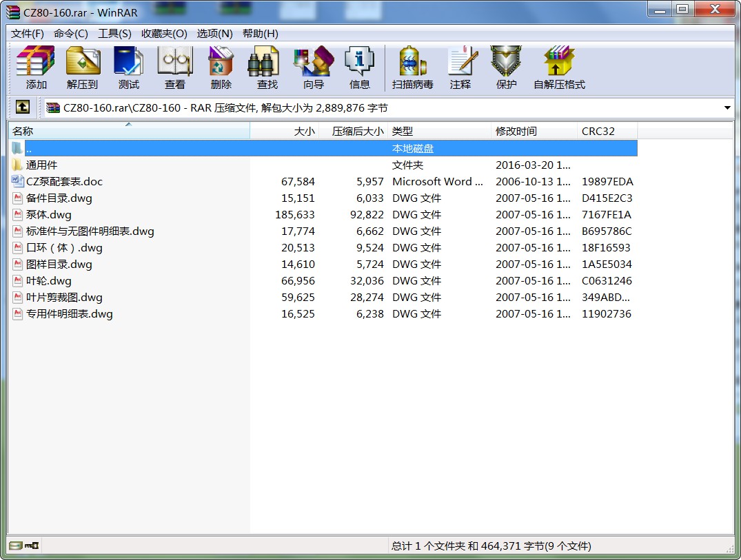Expand the address path dropdown arrow

pos(727,108)
